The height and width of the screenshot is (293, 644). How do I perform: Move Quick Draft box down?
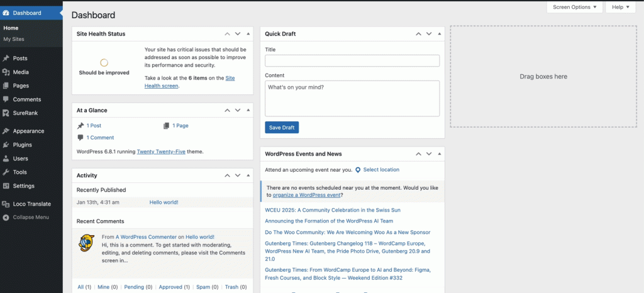429,34
